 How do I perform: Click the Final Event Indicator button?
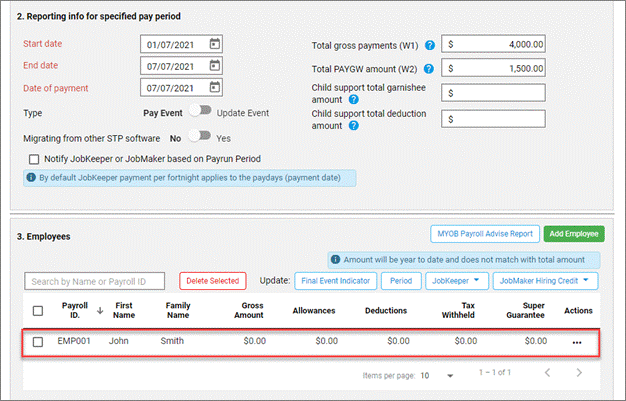[335, 281]
